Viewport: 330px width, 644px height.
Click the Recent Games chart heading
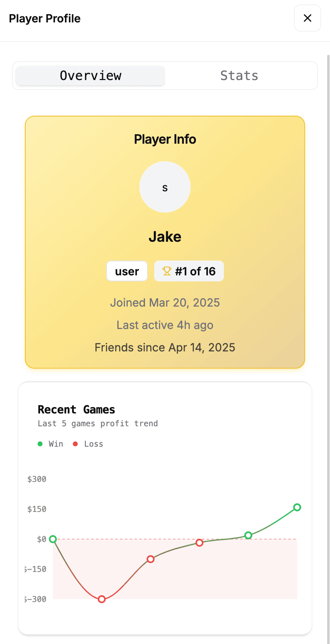tap(76, 409)
